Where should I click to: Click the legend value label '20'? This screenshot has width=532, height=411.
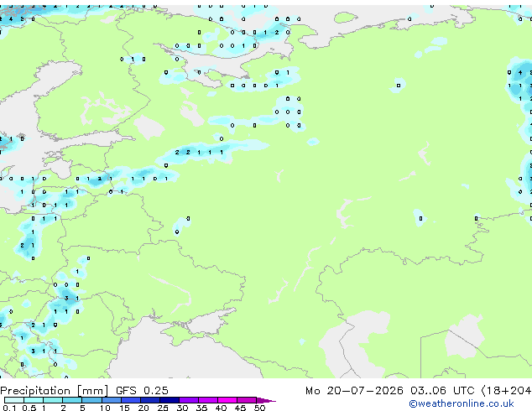(x=143, y=408)
